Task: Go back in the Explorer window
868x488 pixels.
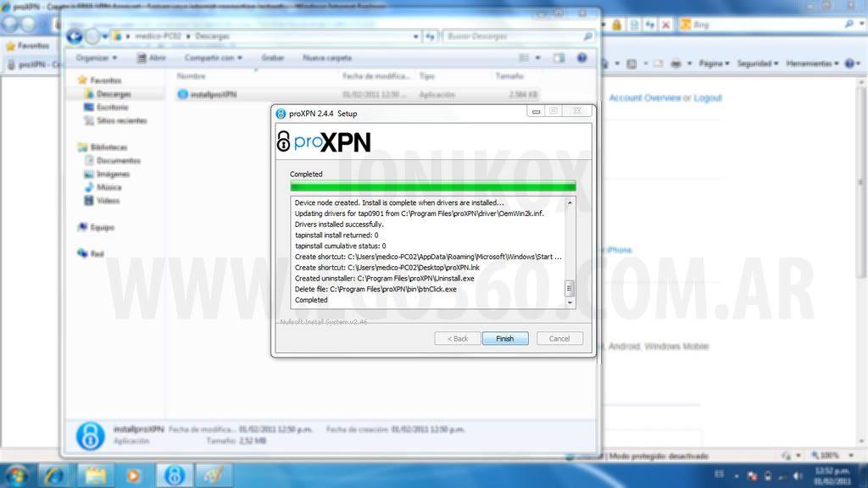Action: 75,36
